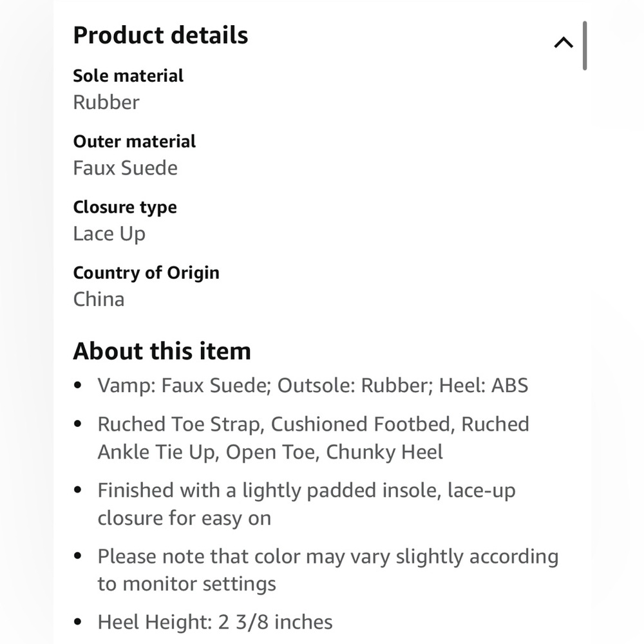Click the monitor settings text line
This screenshot has width=644, height=644.
click(x=187, y=584)
